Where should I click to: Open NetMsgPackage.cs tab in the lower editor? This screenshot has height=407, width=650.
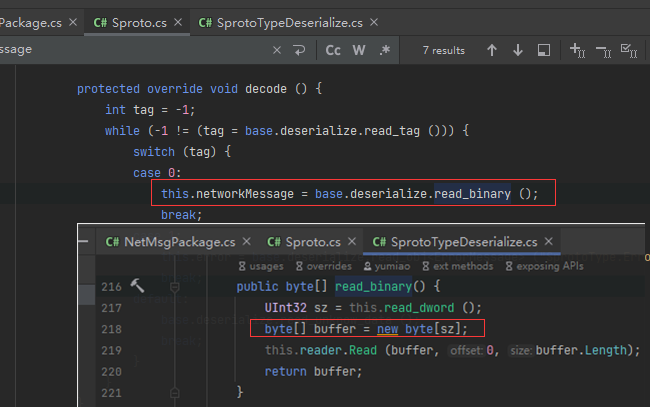coord(170,242)
